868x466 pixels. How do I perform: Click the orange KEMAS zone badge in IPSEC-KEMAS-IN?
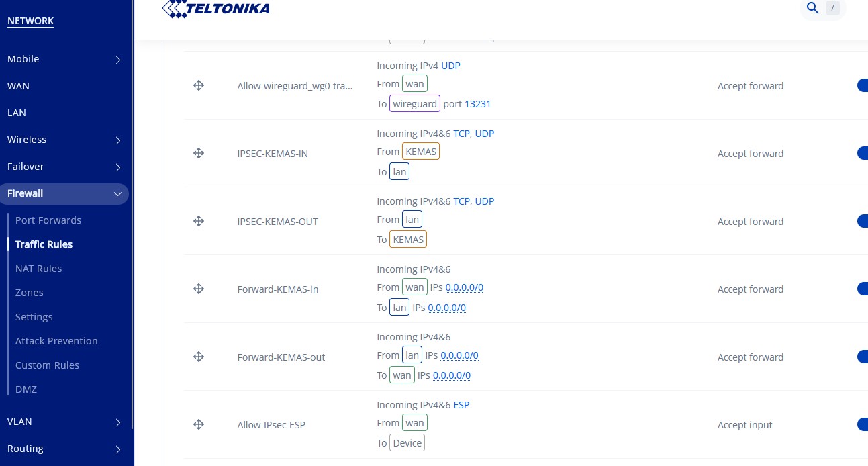(x=421, y=152)
